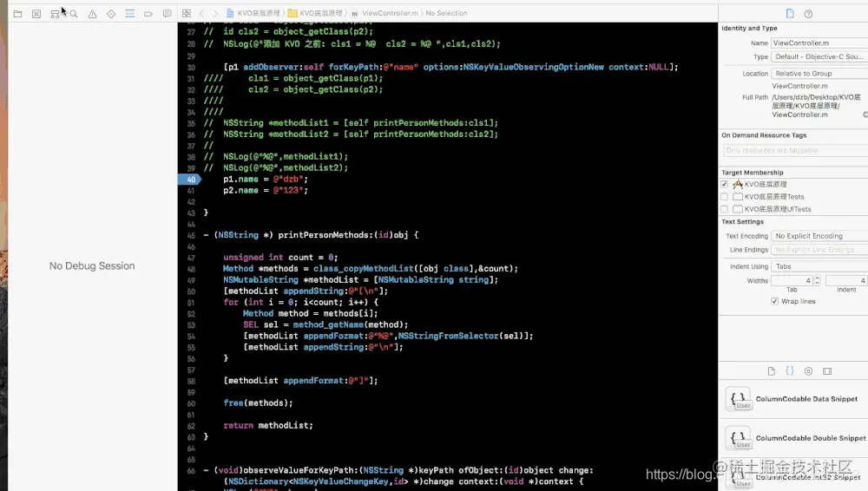
Task: Show the Symbol navigator
Action: [x=55, y=14]
